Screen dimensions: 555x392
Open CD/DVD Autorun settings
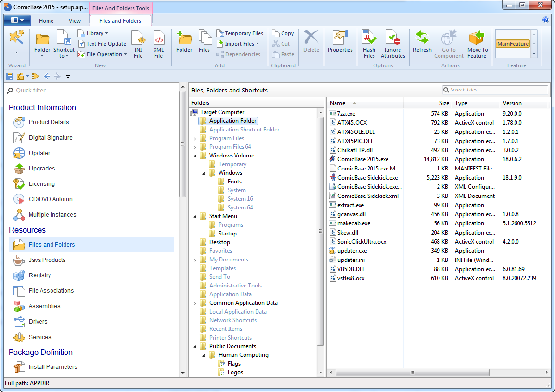coord(43,199)
